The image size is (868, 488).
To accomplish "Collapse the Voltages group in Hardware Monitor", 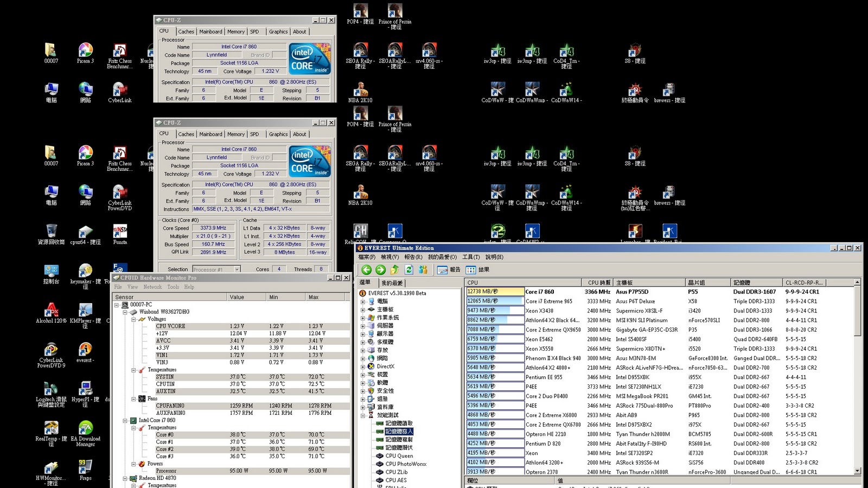I will (133, 319).
